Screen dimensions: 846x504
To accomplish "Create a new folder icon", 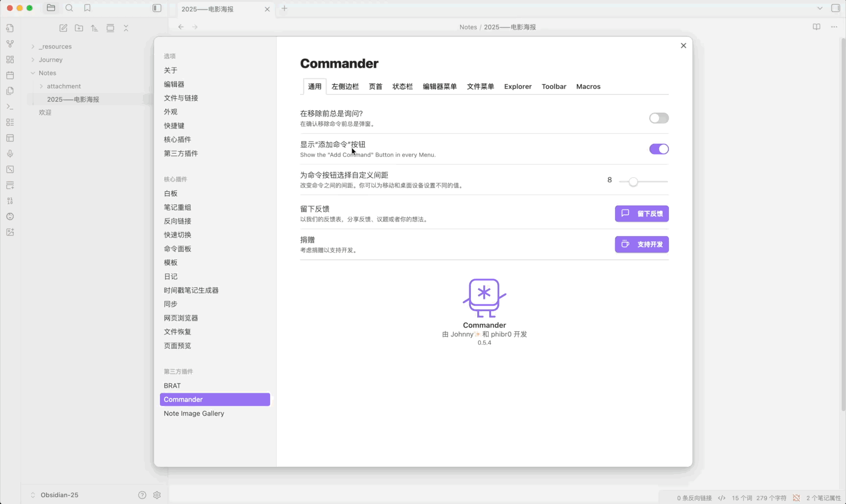I will (79, 28).
